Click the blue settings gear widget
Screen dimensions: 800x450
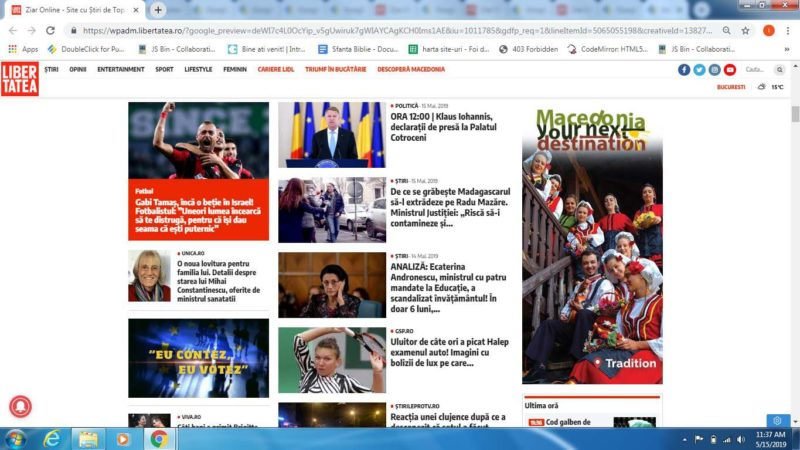(777, 421)
